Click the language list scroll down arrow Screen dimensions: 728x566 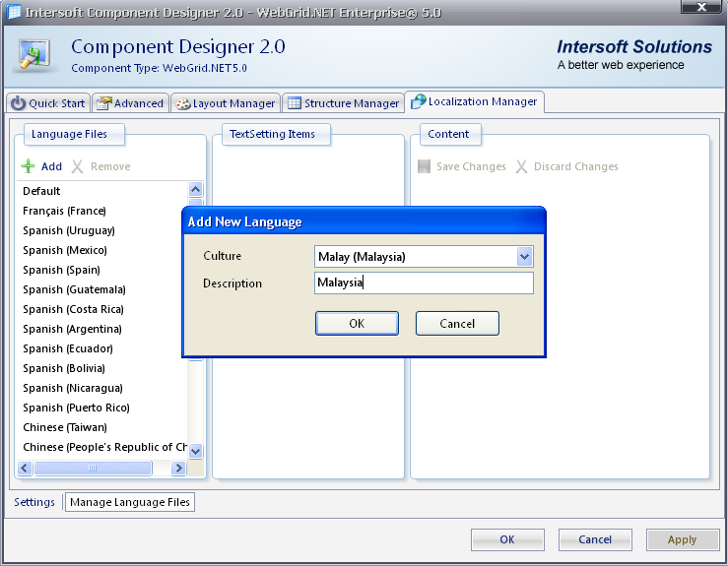[195, 451]
